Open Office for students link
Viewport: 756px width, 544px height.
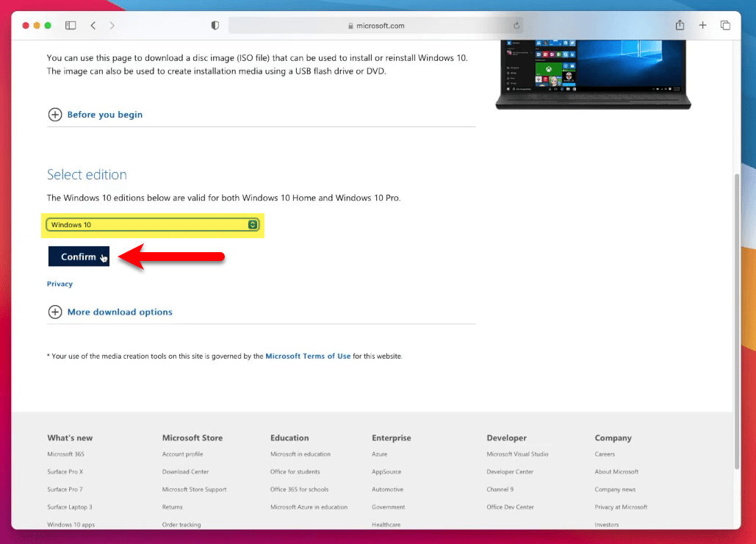[x=295, y=472]
